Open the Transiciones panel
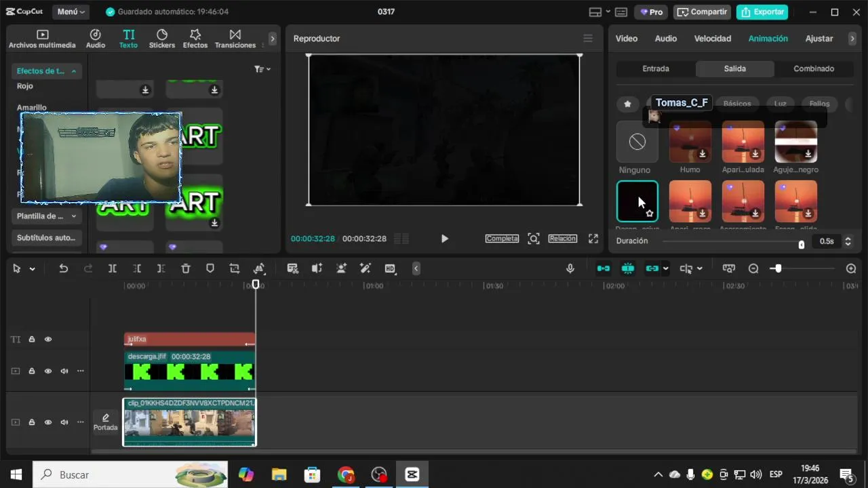The width and height of the screenshot is (868, 488). pyautogui.click(x=235, y=39)
